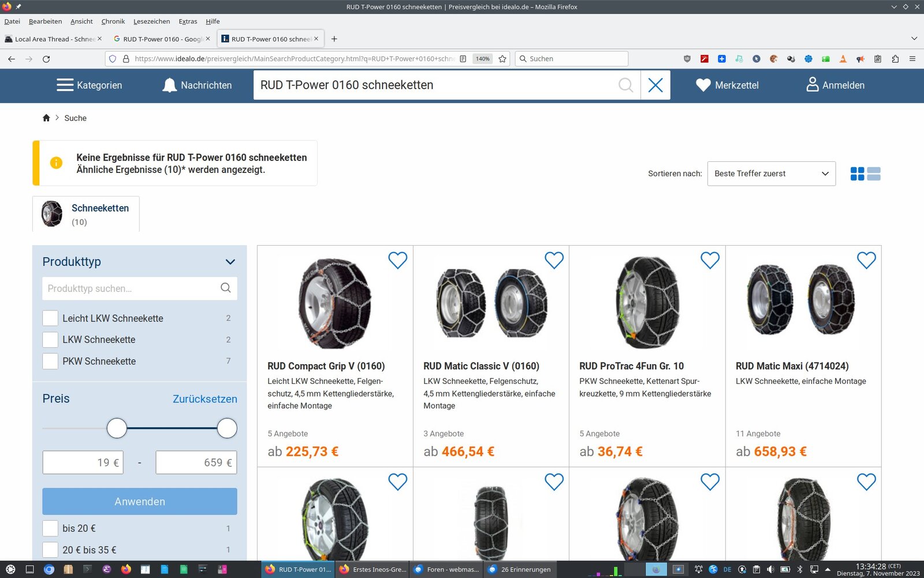Open the Kategorien hamburger menu
Image resolution: width=924 pixels, height=578 pixels.
90,85
